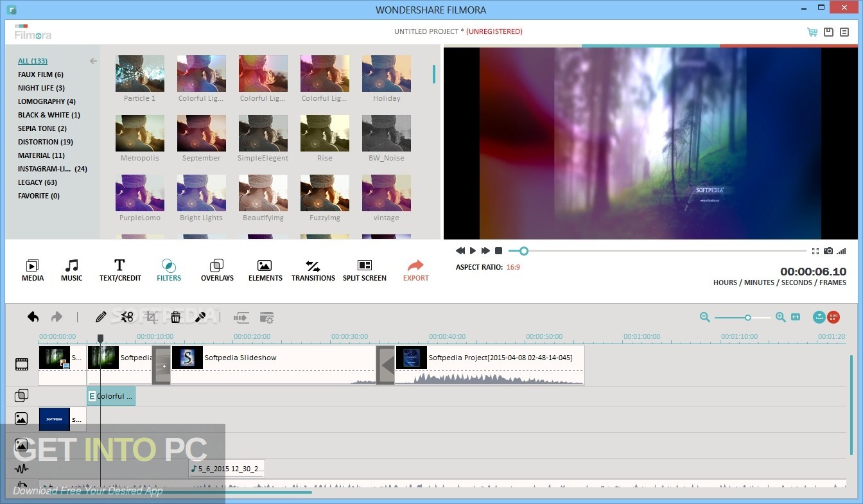The height and width of the screenshot is (504, 863).
Task: Zoom in the timeline
Action: (x=781, y=317)
